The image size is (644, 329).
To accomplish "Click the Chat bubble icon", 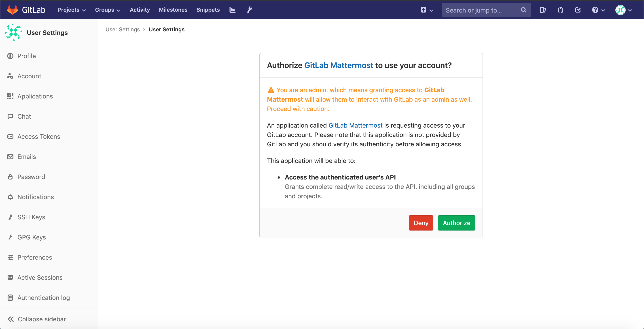I will point(10,116).
